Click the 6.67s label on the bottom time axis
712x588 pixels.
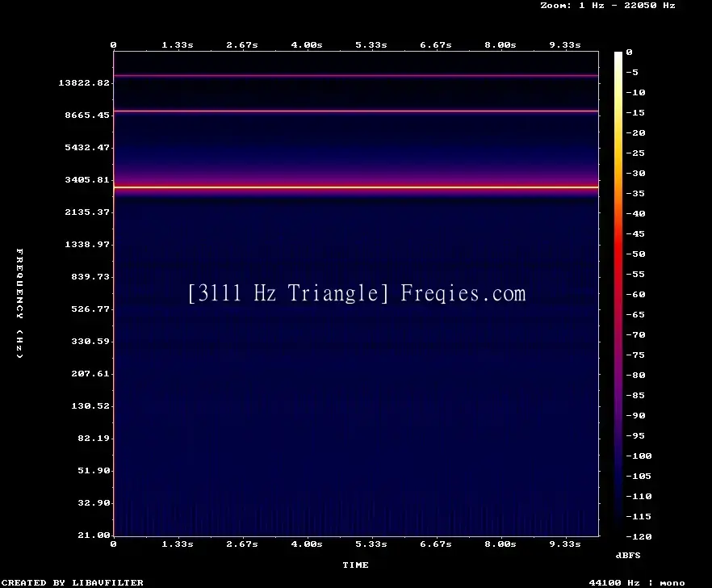[x=435, y=544]
